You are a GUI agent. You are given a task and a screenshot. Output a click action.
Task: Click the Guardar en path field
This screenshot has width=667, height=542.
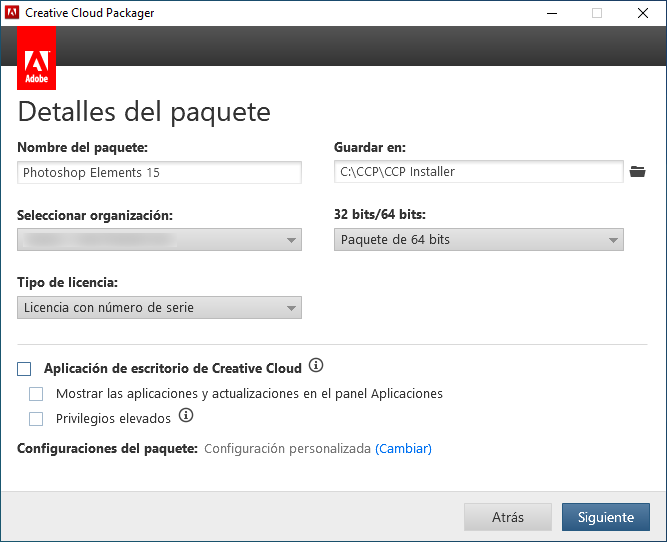click(478, 172)
